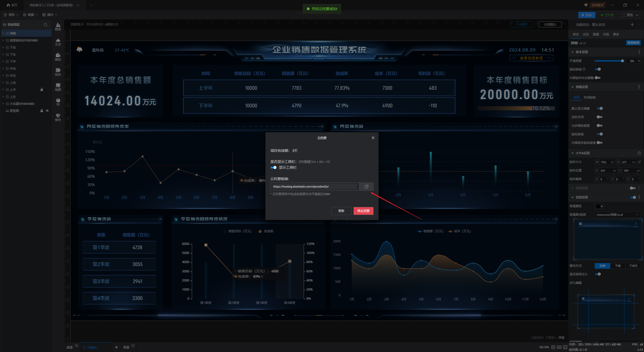The height and width of the screenshot is (352, 644).
Task: Open 预览 dropdown arrow
Action: click(637, 15)
